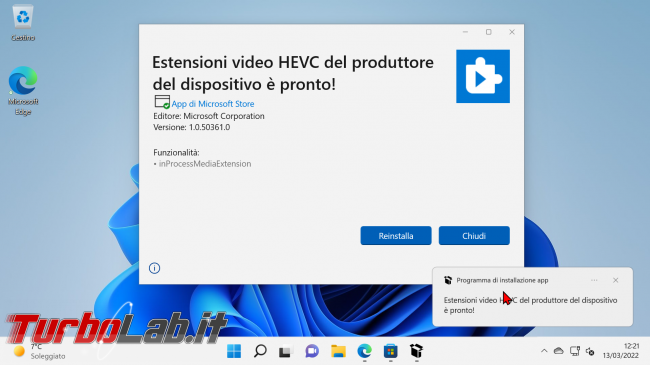The image size is (650, 365).
Task: Dismiss the installer notification toast
Action: point(616,280)
